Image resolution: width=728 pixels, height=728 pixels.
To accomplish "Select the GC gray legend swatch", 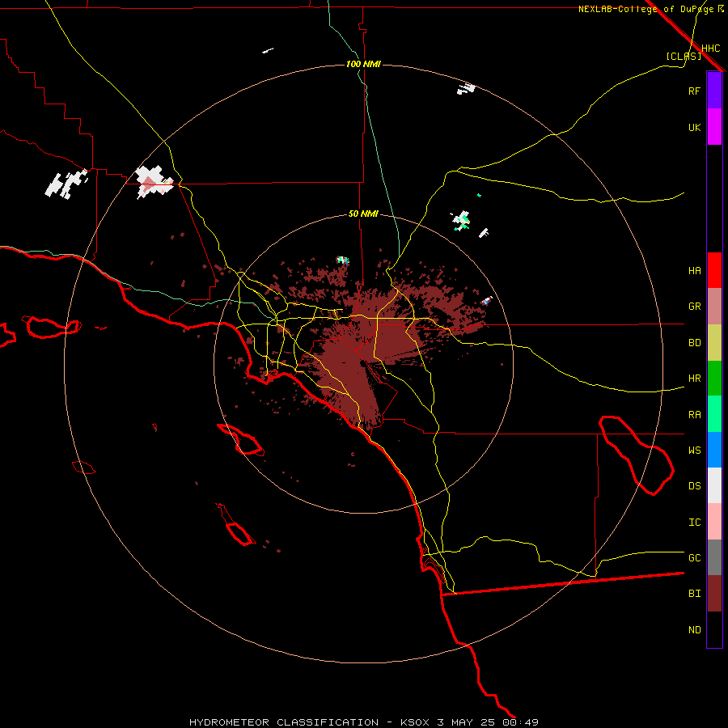I will [714, 557].
